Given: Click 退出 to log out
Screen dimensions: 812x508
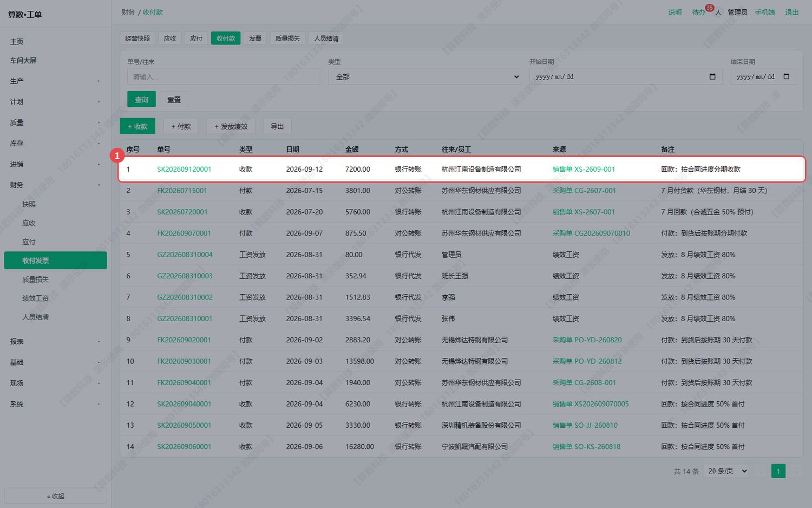Looking at the screenshot, I should pyautogui.click(x=792, y=12).
